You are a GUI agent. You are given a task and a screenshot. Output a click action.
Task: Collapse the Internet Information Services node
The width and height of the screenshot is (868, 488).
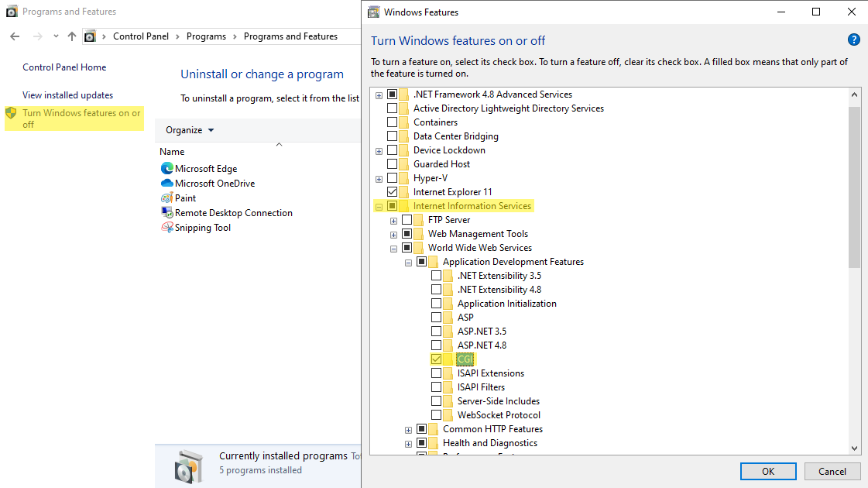tap(379, 207)
